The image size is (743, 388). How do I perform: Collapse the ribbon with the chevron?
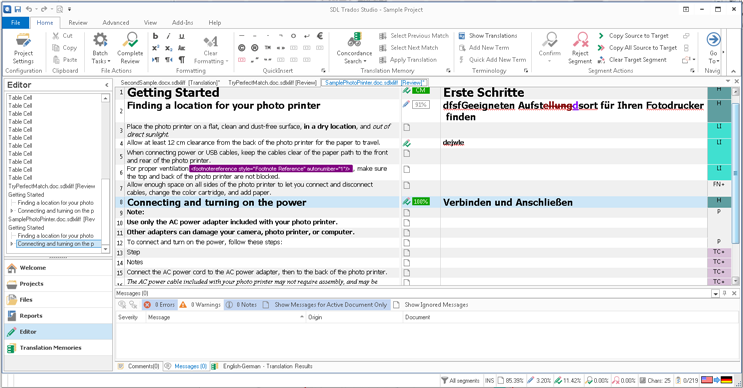point(734,71)
